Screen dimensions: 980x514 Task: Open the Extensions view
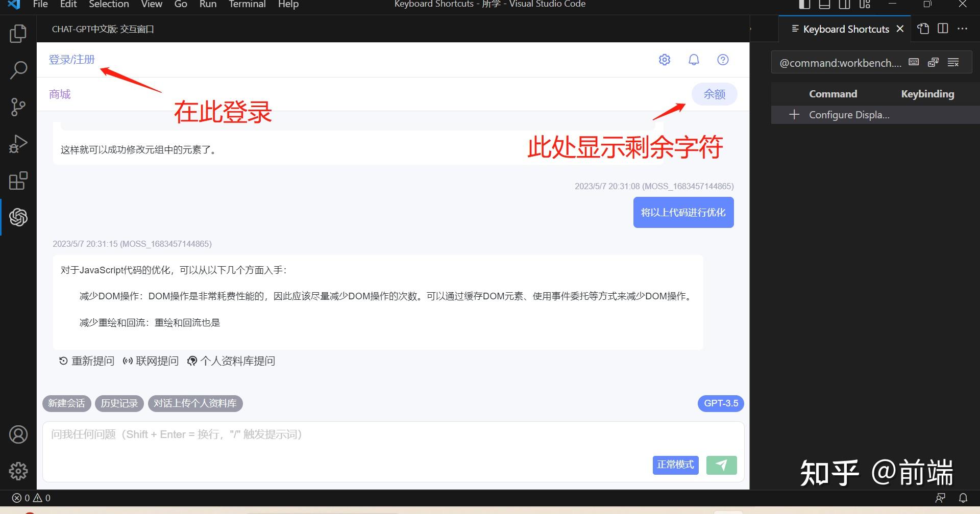18,181
